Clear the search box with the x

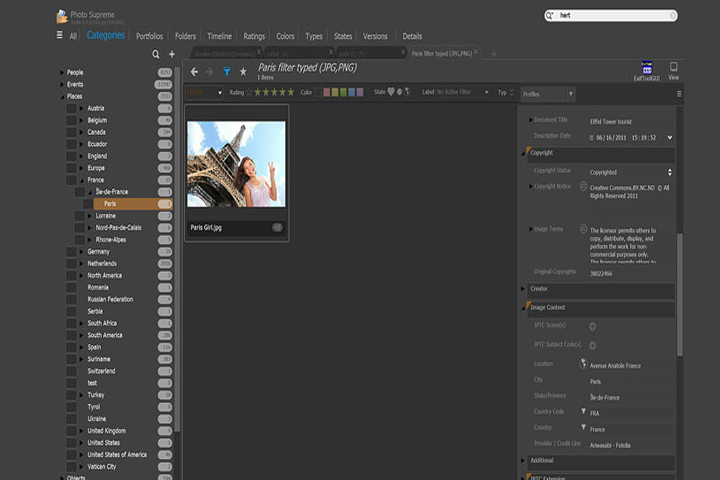pos(673,16)
